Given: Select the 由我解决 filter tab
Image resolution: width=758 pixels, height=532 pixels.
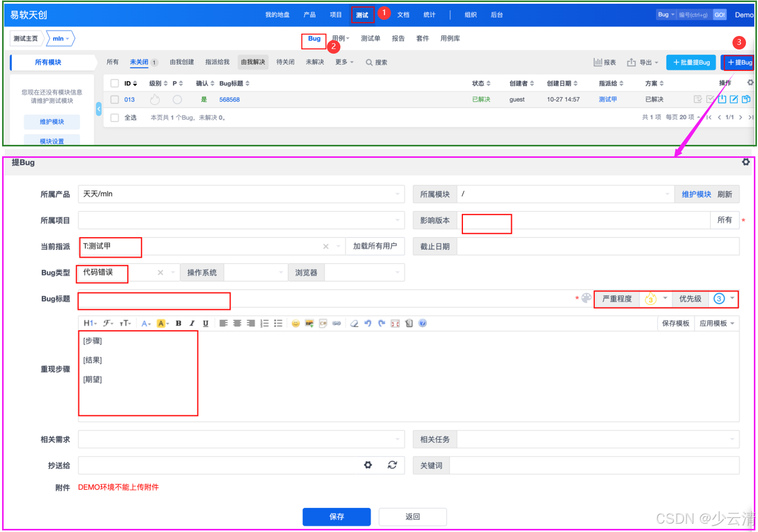Looking at the screenshot, I should coord(253,62).
